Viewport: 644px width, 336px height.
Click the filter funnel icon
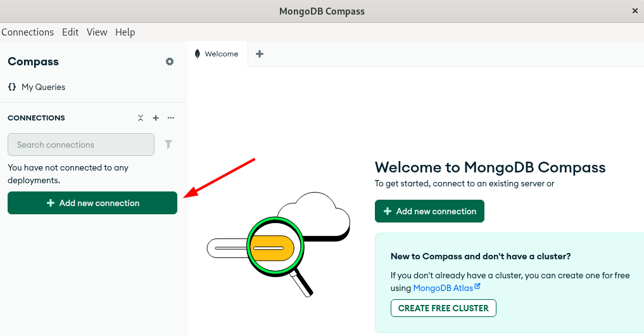(168, 145)
